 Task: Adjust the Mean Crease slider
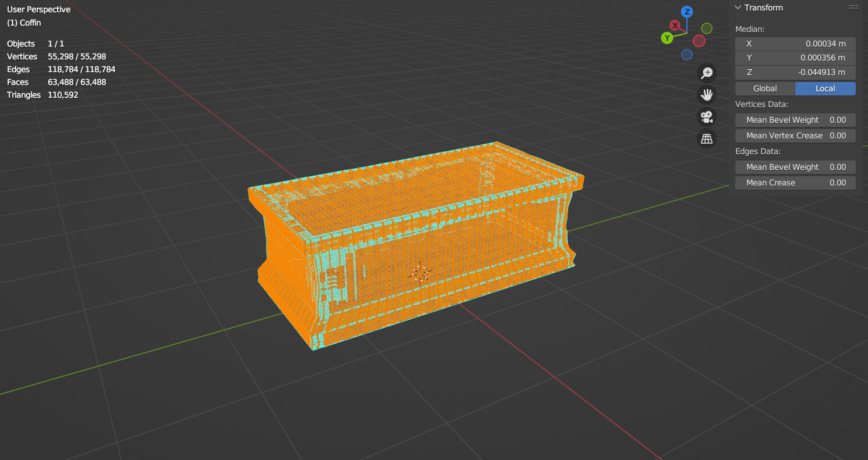tap(795, 183)
